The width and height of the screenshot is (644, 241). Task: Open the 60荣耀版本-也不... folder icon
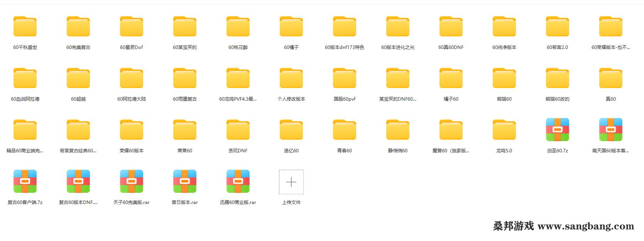click(x=611, y=26)
